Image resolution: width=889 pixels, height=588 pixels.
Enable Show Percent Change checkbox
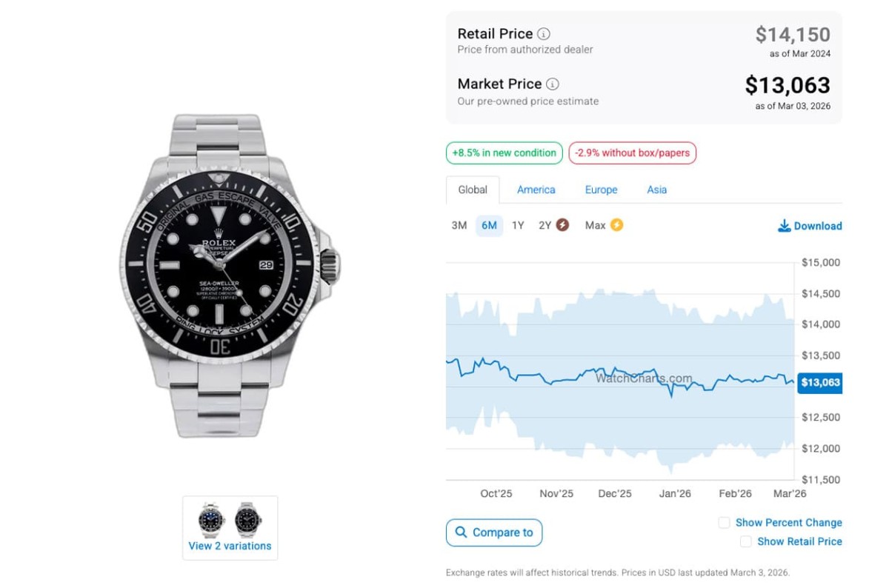coord(725,523)
